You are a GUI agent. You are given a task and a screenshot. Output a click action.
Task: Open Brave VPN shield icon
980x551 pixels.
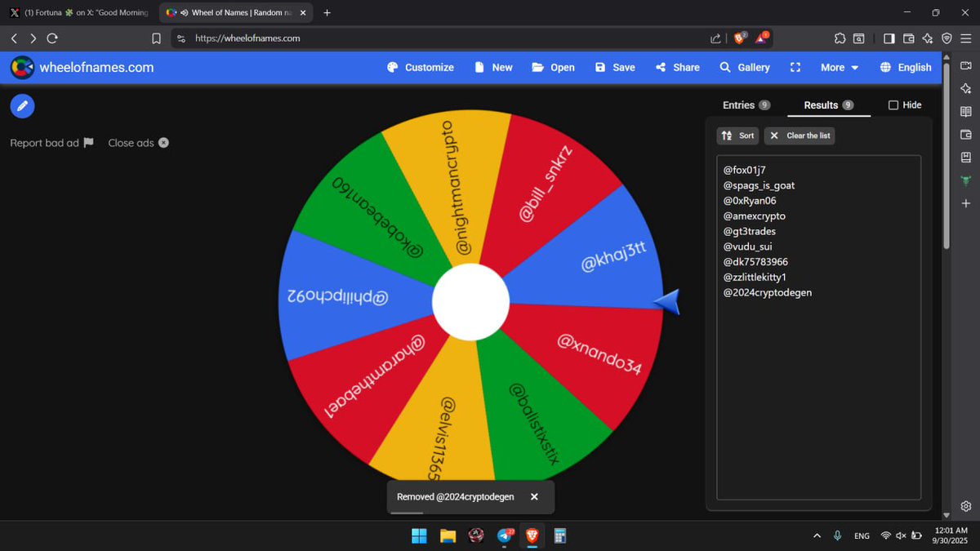click(947, 38)
